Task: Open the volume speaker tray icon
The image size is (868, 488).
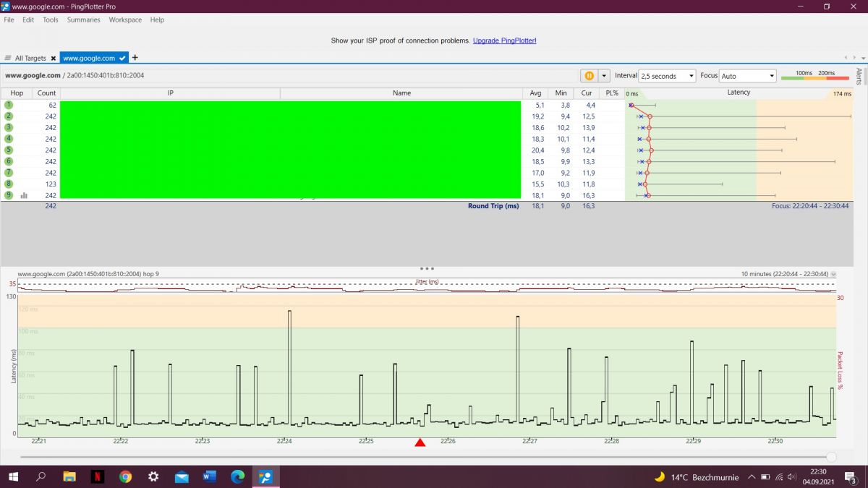Action: pos(792,477)
